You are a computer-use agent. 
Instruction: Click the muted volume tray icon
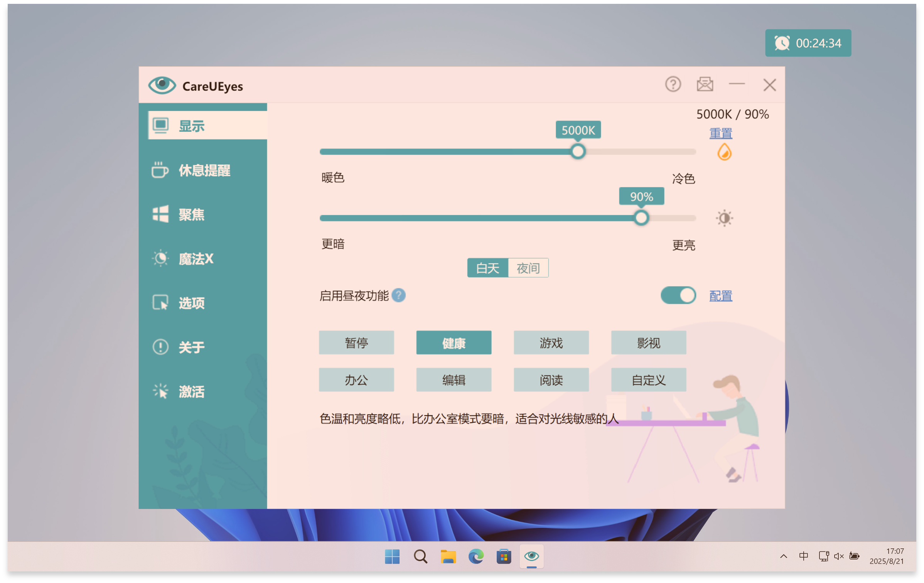(839, 556)
